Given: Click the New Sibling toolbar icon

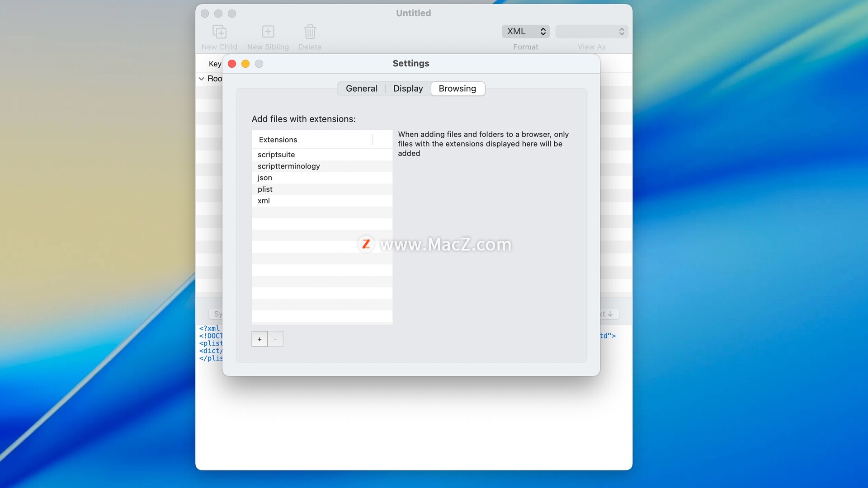Looking at the screenshot, I should [268, 32].
